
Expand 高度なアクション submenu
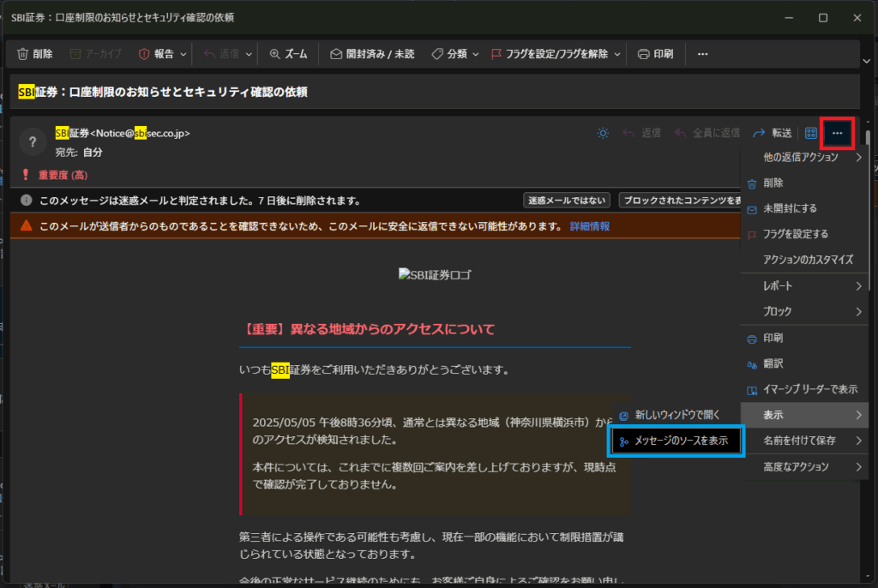coord(804,466)
